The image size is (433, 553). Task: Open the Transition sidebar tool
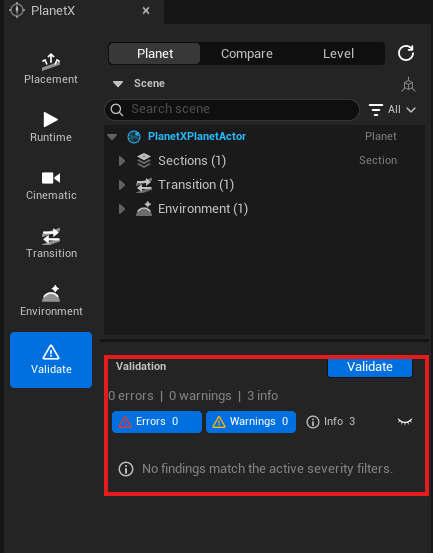tap(51, 243)
